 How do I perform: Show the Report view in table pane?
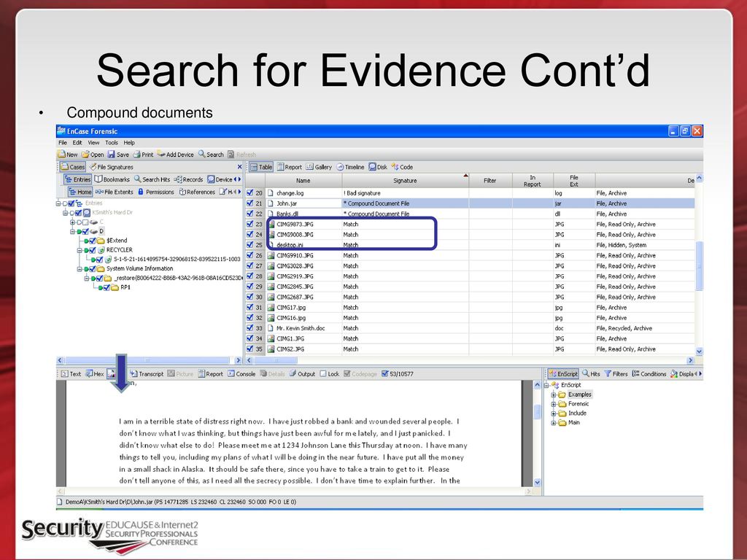(290, 167)
